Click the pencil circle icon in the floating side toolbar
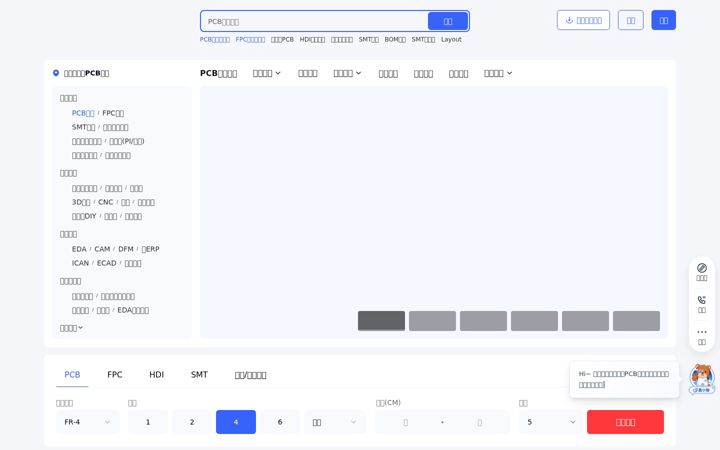The image size is (720, 450). click(702, 268)
